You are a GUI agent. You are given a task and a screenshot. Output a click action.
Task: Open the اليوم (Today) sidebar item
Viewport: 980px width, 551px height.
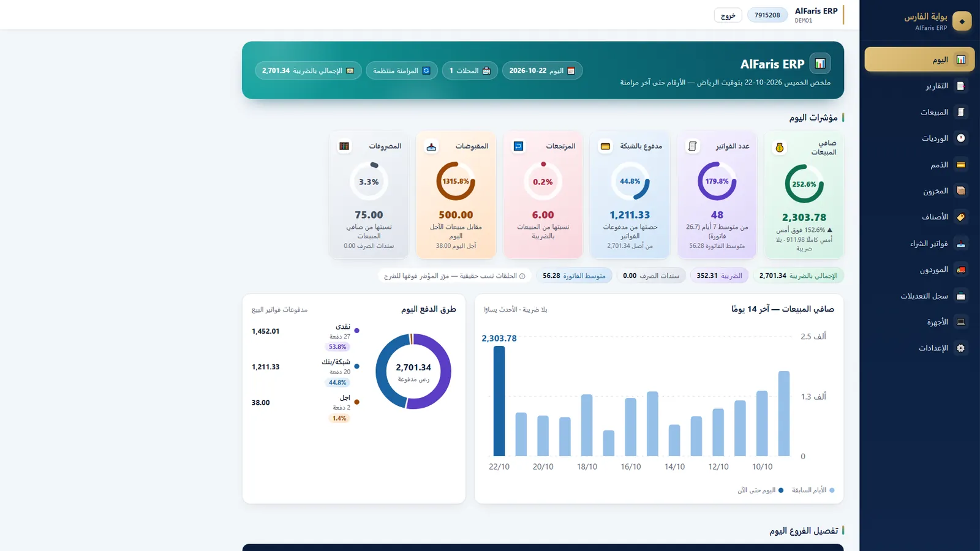pyautogui.click(x=919, y=59)
